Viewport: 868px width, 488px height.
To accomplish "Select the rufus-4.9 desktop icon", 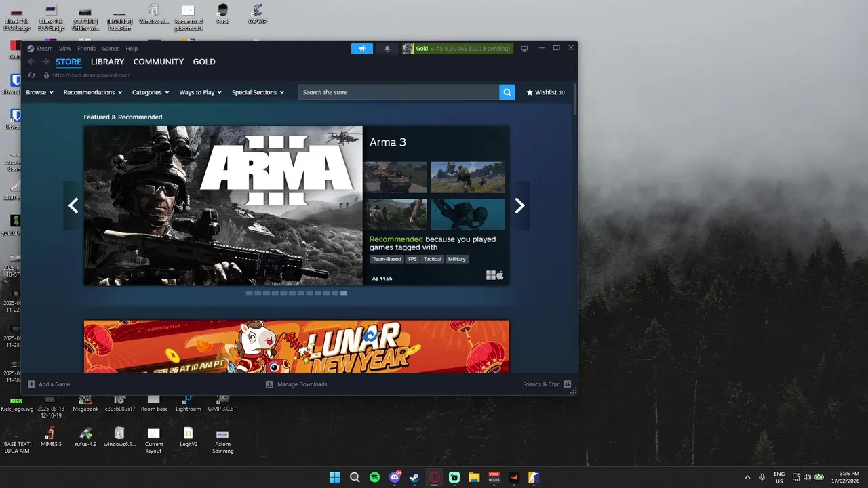I will coord(85,436).
